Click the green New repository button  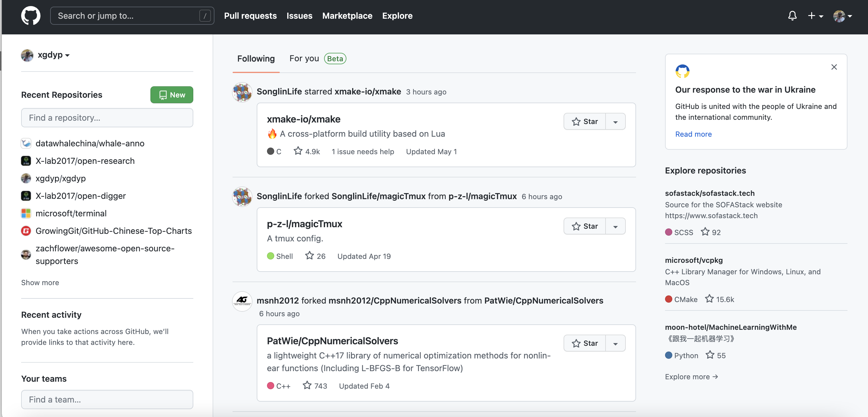pos(172,95)
